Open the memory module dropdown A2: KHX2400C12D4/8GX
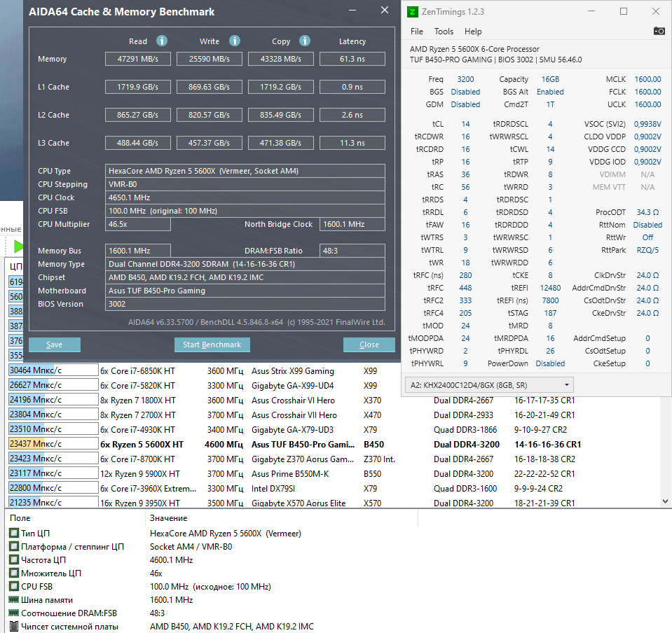Viewport: 672px width, 633px height. [x=489, y=385]
